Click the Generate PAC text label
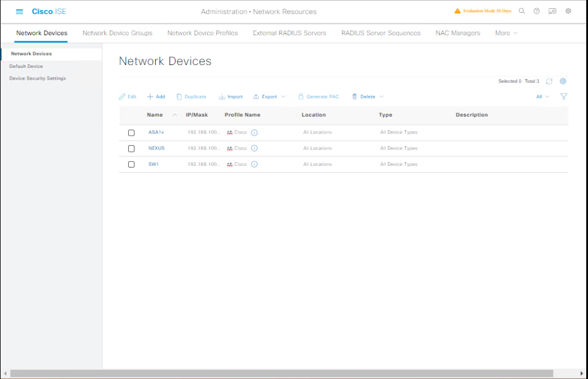The image size is (588, 379). tap(322, 97)
